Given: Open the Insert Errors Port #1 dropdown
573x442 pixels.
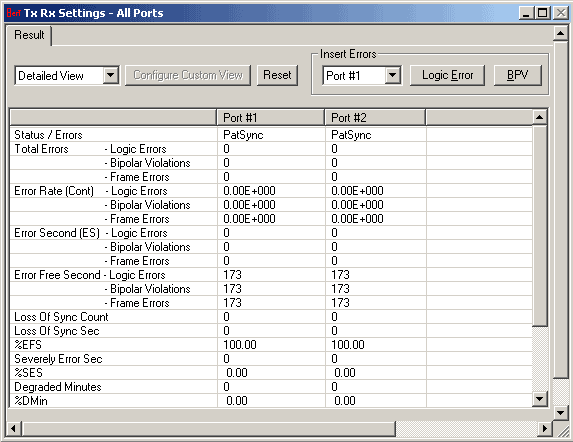Looking at the screenshot, I should (x=392, y=76).
